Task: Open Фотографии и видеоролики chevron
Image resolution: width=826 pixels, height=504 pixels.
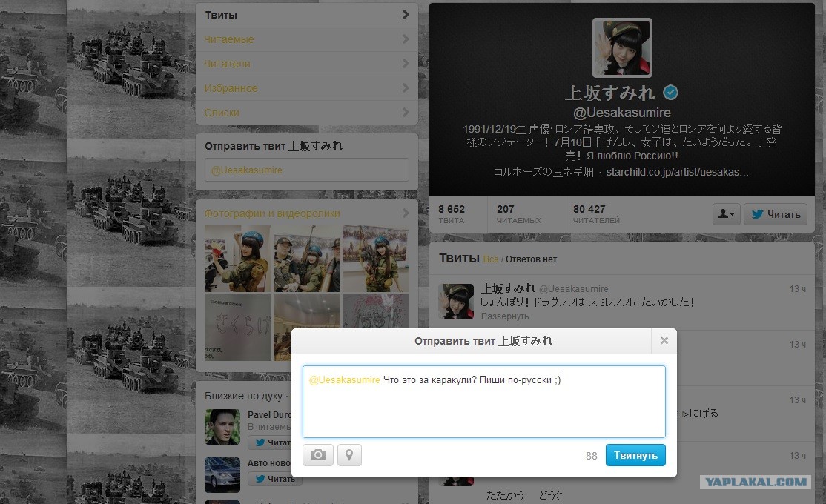Action: click(x=406, y=213)
